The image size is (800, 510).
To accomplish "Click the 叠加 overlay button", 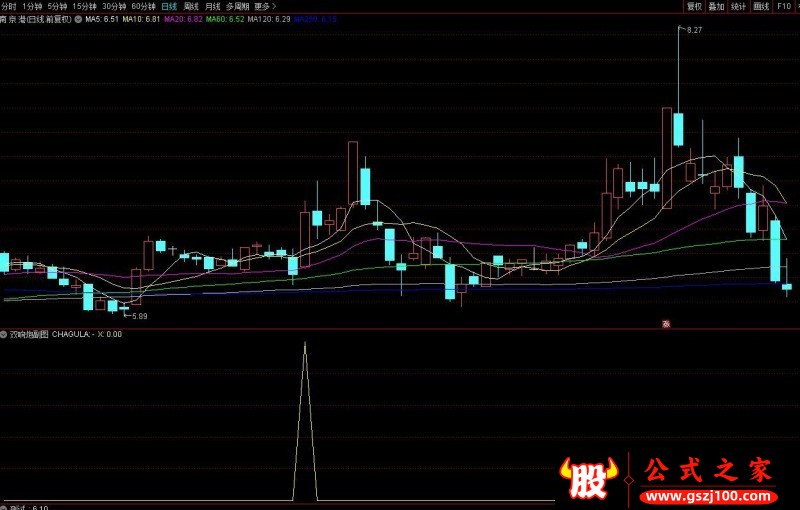I will pyautogui.click(x=716, y=6).
